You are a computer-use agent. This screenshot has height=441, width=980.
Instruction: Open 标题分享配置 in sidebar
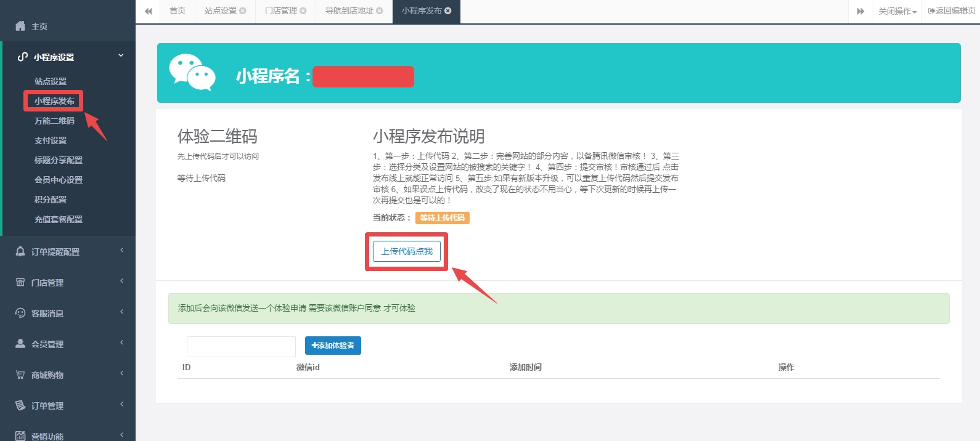click(x=59, y=160)
